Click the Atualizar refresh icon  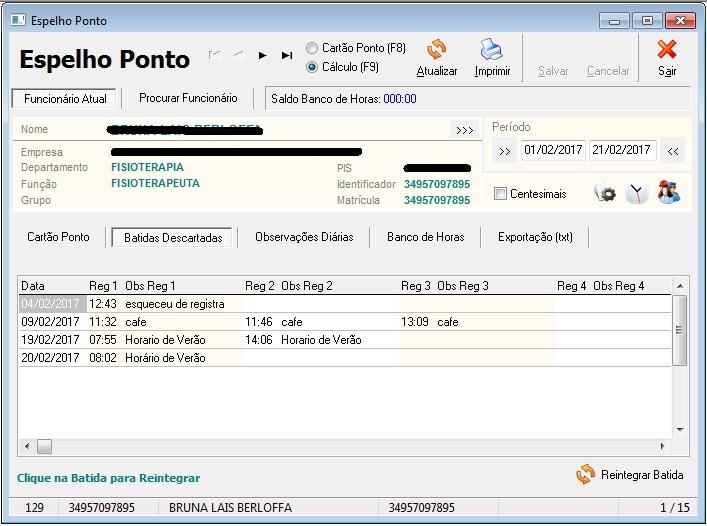pyautogui.click(x=436, y=50)
